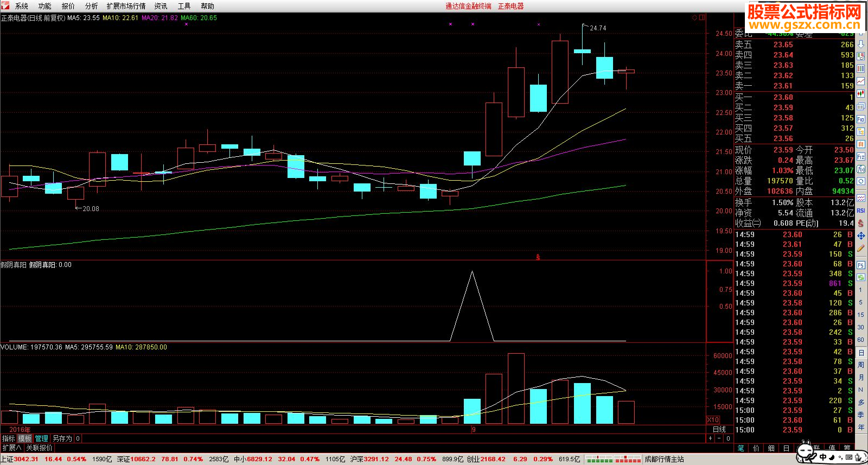Open the 资讯 menu
The image size is (868, 465).
pos(161,6)
